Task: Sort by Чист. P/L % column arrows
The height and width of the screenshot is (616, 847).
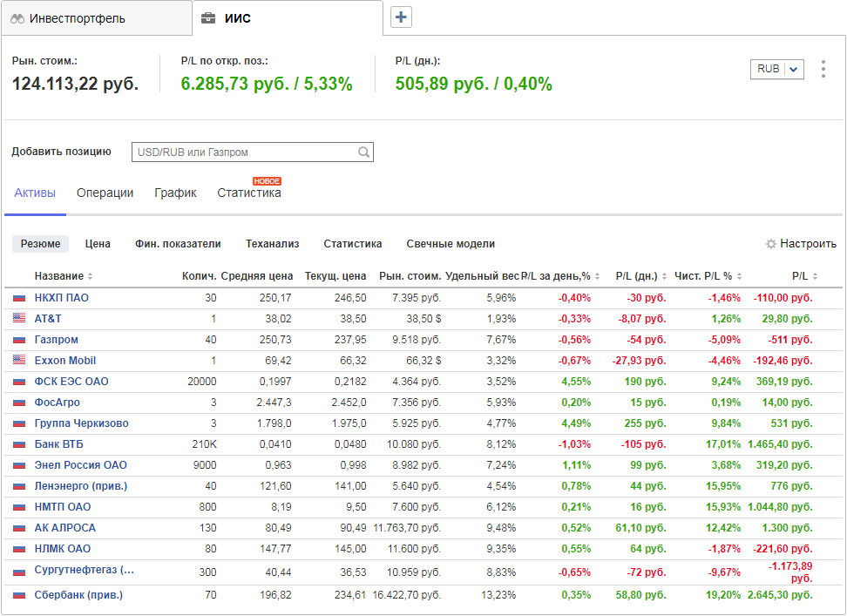Action: [739, 276]
